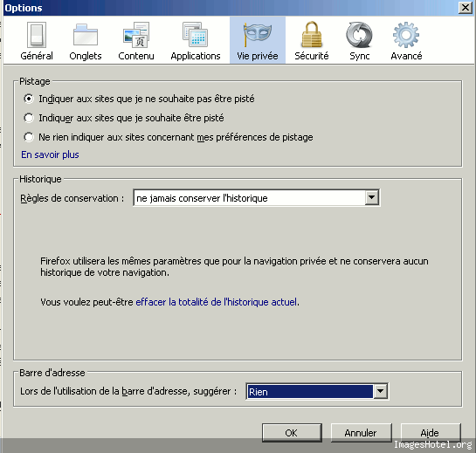Open the Général light-switch icon
Image resolution: width=476 pixels, height=453 pixels.
37,35
